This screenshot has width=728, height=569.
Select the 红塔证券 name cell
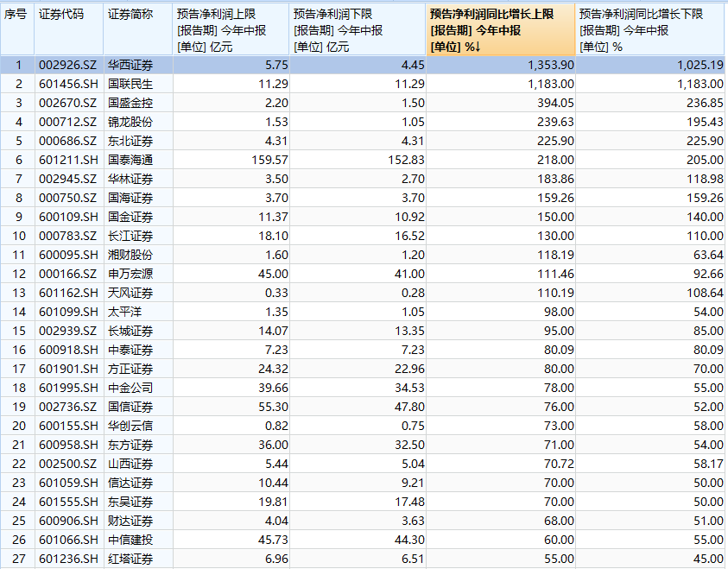click(x=138, y=560)
